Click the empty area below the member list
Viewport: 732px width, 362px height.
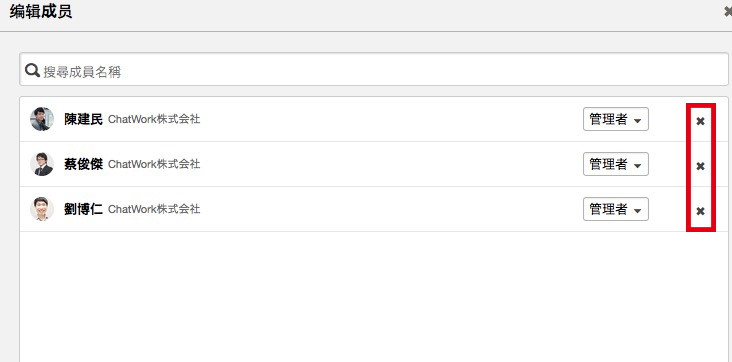[373, 297]
